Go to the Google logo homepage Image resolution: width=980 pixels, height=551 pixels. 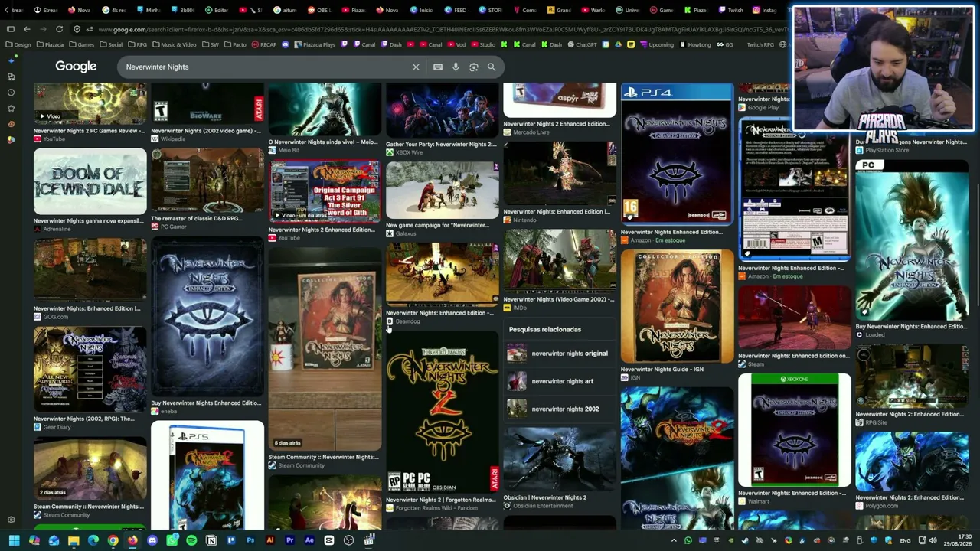pos(76,67)
